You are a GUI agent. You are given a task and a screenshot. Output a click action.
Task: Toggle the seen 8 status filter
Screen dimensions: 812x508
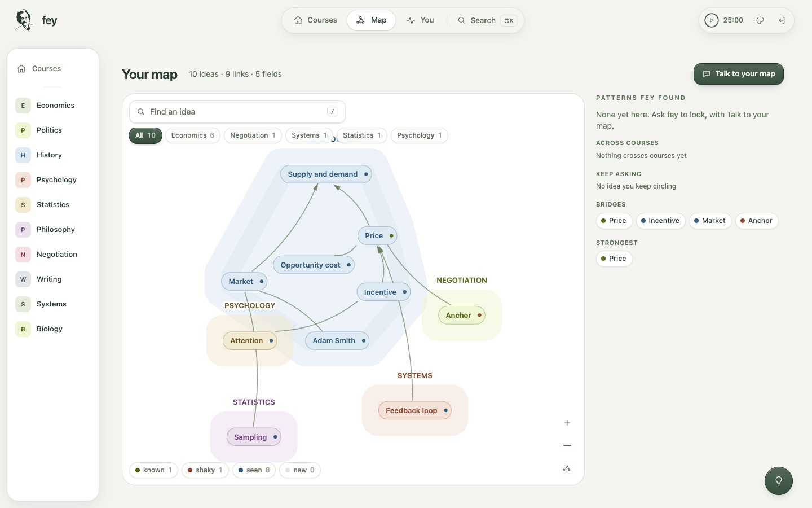coord(254,470)
